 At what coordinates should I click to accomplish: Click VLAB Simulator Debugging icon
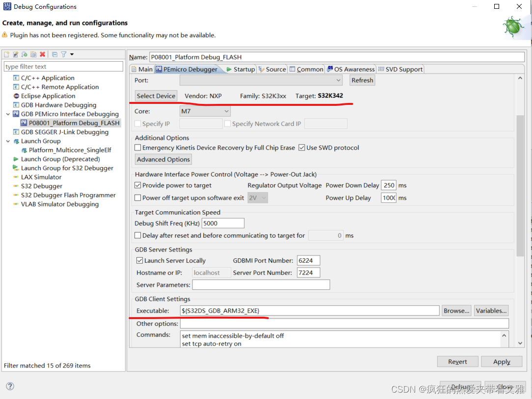click(16, 204)
